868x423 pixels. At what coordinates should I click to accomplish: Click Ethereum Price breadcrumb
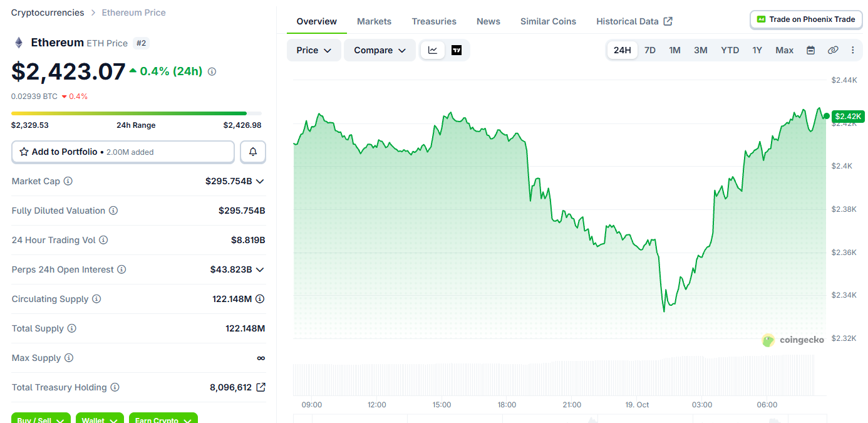(x=134, y=13)
